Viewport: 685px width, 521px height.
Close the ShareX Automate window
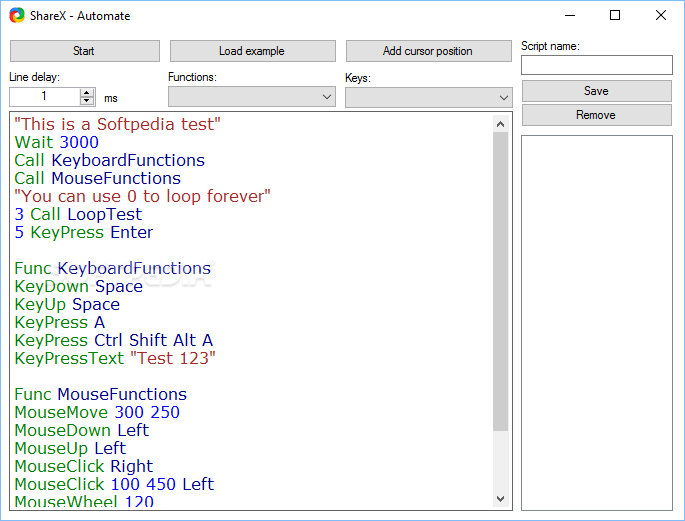661,15
